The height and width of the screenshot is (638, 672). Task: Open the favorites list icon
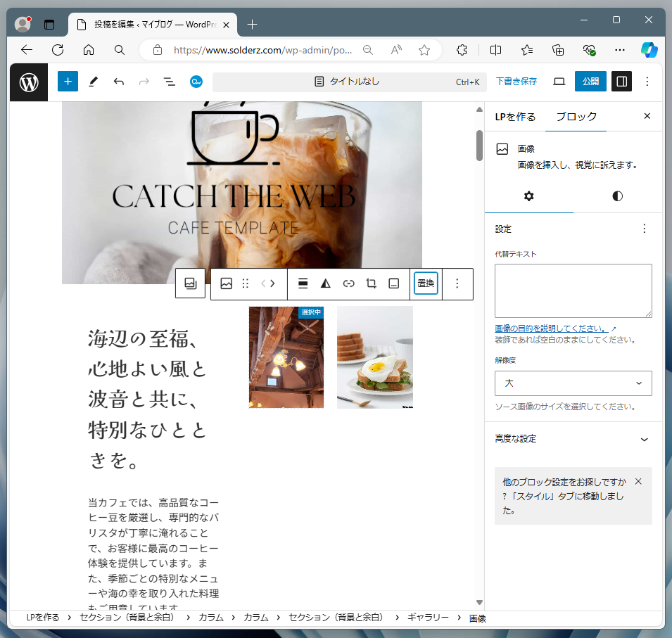point(527,50)
